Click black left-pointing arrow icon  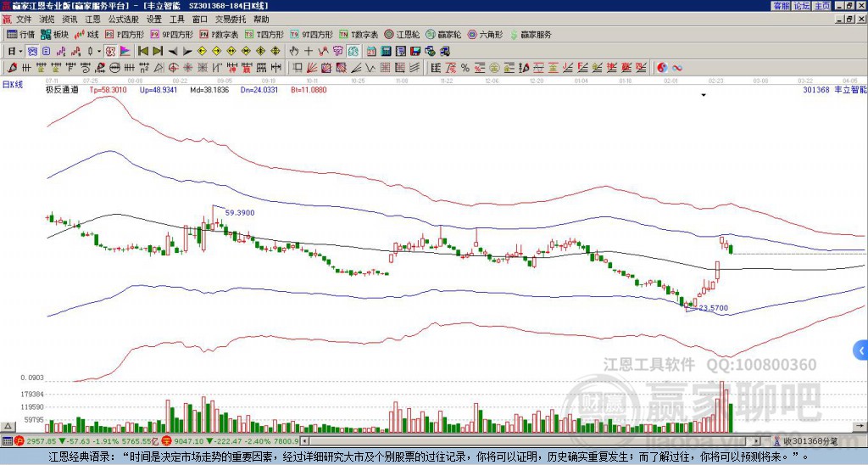point(173,52)
